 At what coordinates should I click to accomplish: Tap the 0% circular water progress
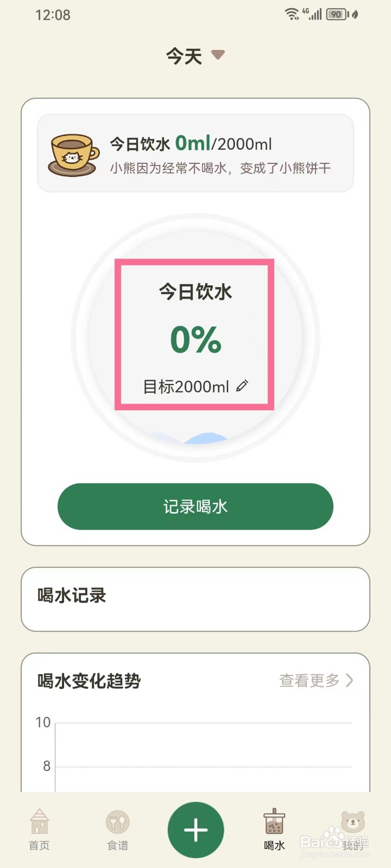(x=195, y=339)
